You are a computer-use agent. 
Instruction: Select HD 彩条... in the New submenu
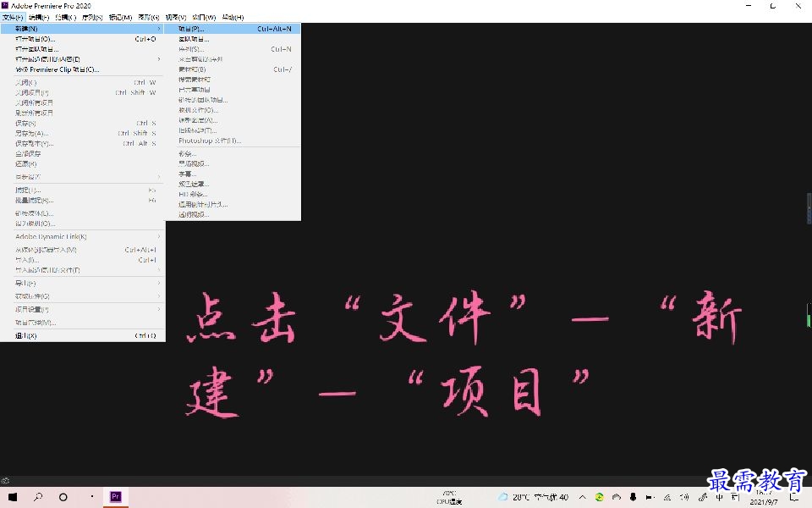[x=233, y=194]
